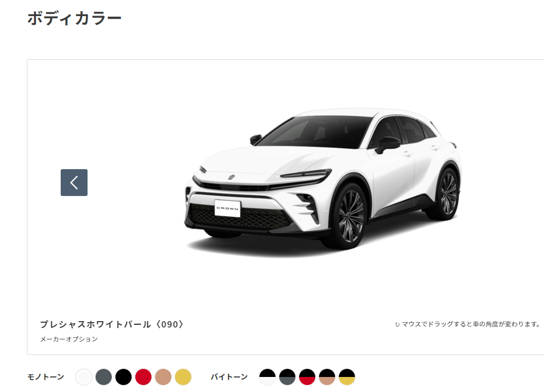
Task: Choose black and gray bi-tone swatch
Action: pyautogui.click(x=287, y=377)
